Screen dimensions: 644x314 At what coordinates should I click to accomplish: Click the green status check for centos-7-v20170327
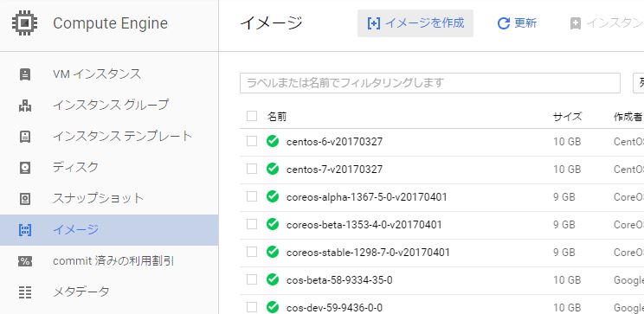pyautogui.click(x=273, y=169)
